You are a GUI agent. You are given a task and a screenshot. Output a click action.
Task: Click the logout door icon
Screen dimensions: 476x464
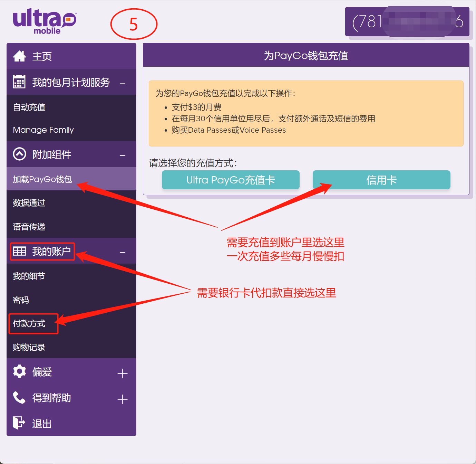click(19, 423)
